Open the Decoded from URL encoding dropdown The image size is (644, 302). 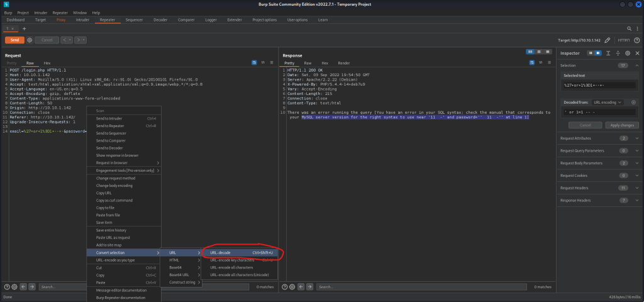click(x=607, y=102)
